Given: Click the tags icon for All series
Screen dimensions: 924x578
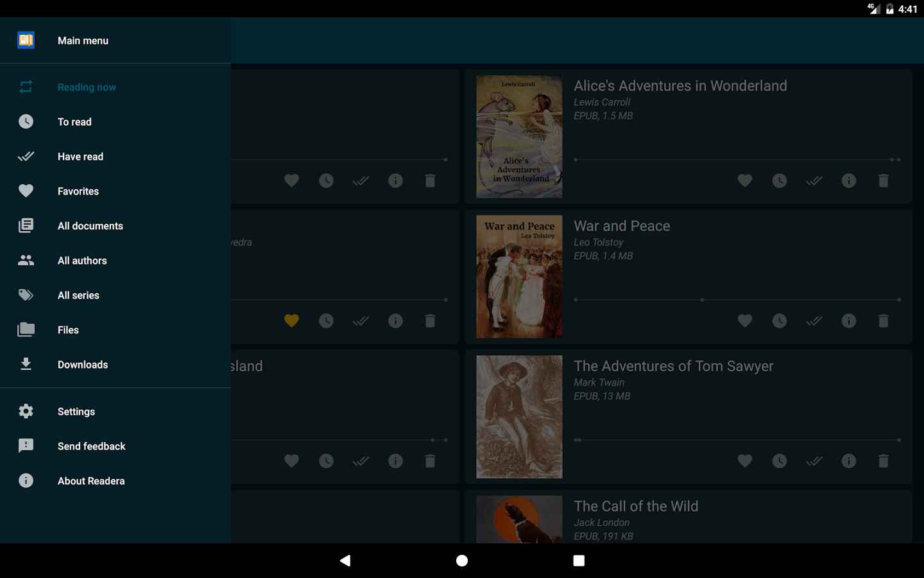Looking at the screenshot, I should [x=26, y=295].
